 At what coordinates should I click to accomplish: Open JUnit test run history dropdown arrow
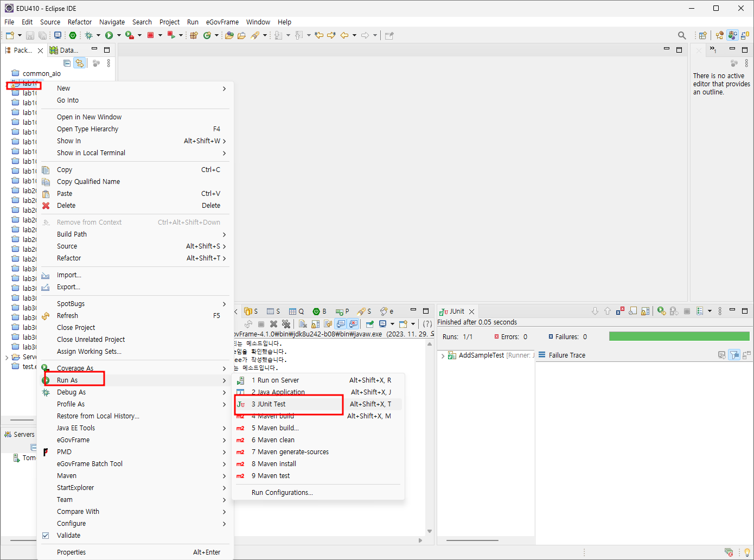(x=710, y=311)
